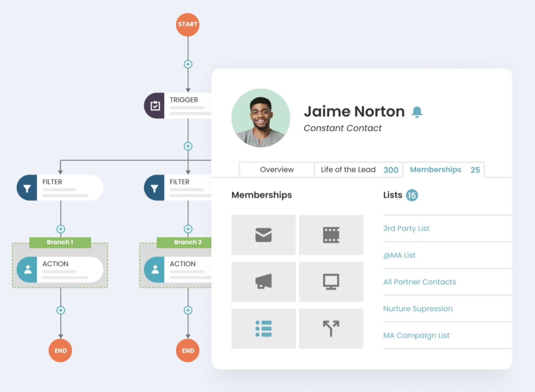Click the person icon in Branch 1 action
This screenshot has height=392, width=535.
point(27,269)
